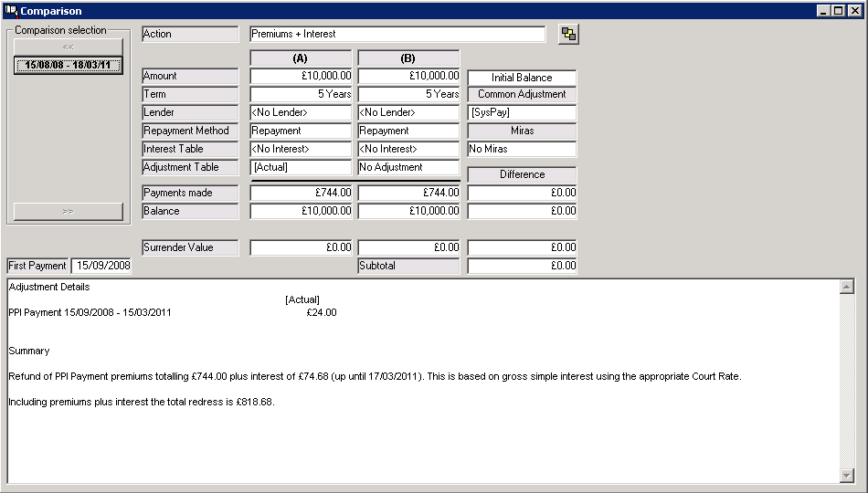Click Payments made value in column A

click(301, 193)
